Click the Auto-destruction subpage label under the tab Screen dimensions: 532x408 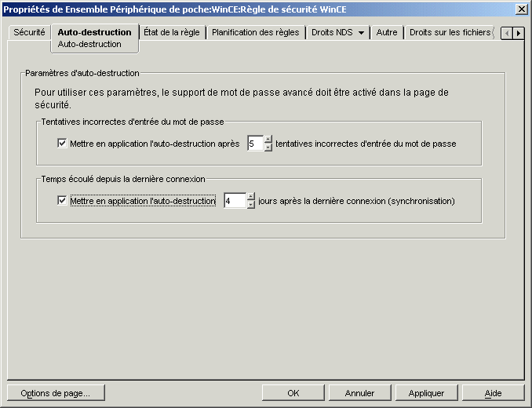pos(89,44)
